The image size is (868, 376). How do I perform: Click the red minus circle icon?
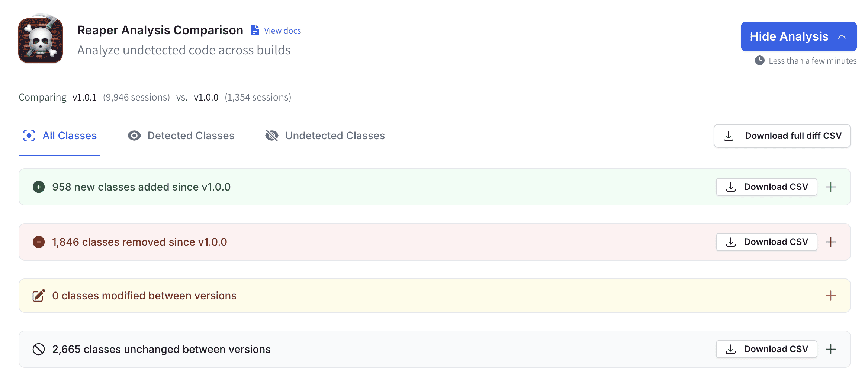(39, 242)
